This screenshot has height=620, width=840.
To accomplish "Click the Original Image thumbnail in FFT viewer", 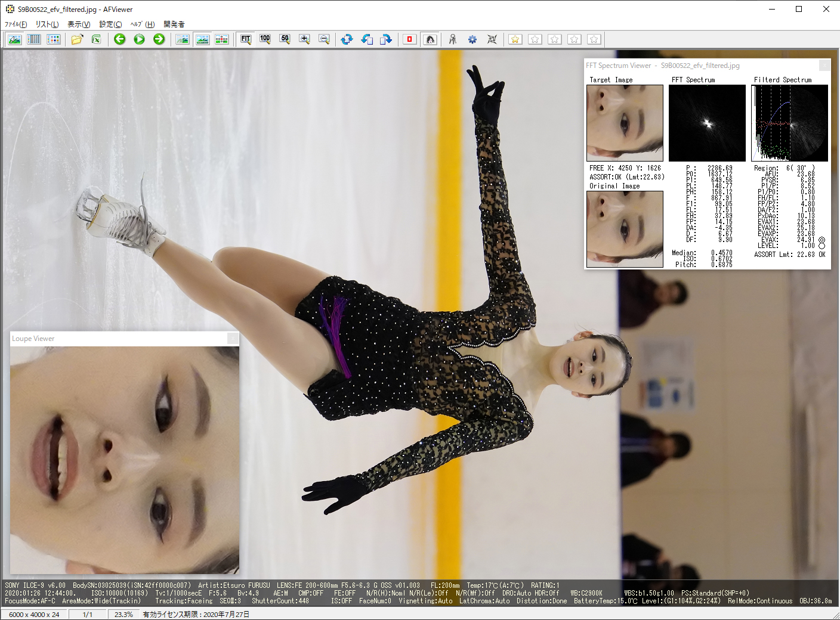I will 625,229.
